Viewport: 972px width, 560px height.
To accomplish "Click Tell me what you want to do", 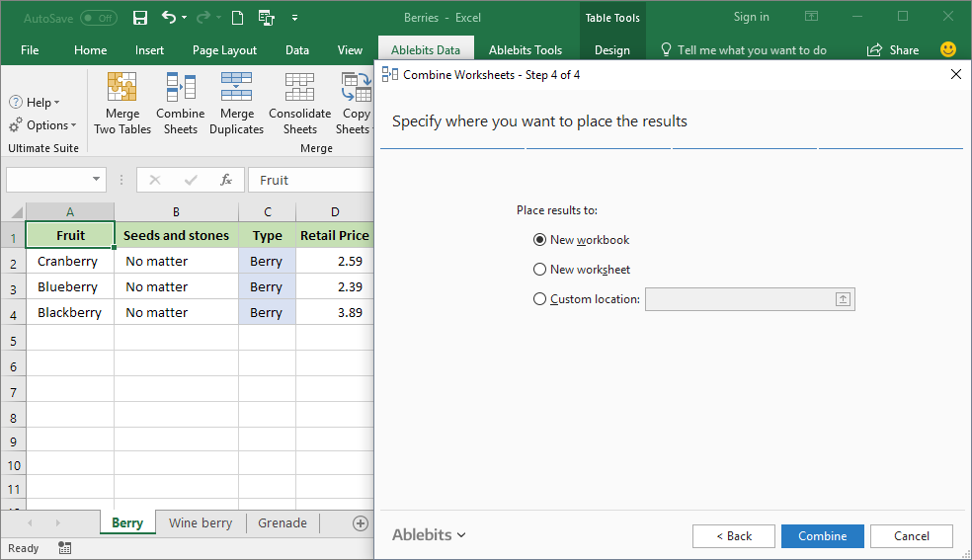I will click(x=744, y=50).
